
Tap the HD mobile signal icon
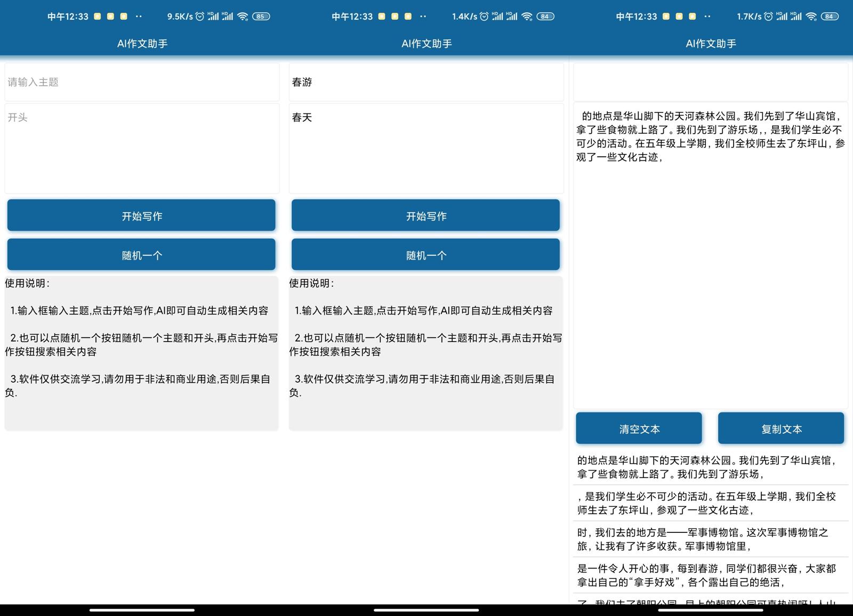[782, 17]
